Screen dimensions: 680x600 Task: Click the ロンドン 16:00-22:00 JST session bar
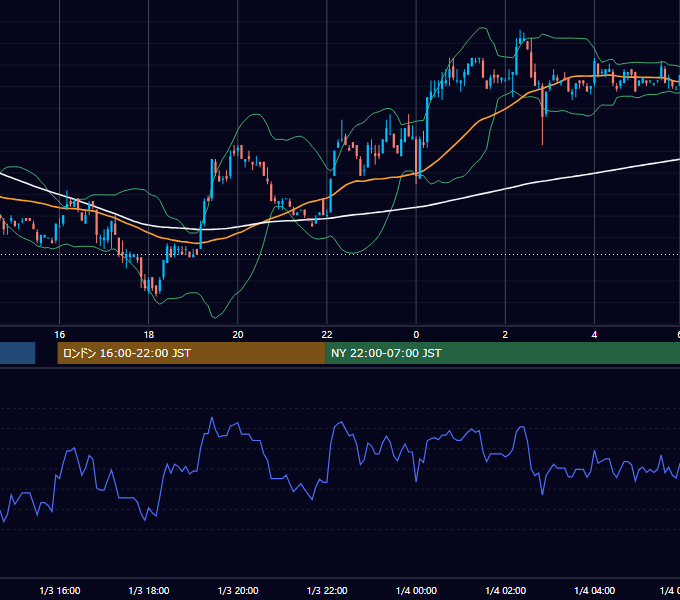[x=191, y=353]
